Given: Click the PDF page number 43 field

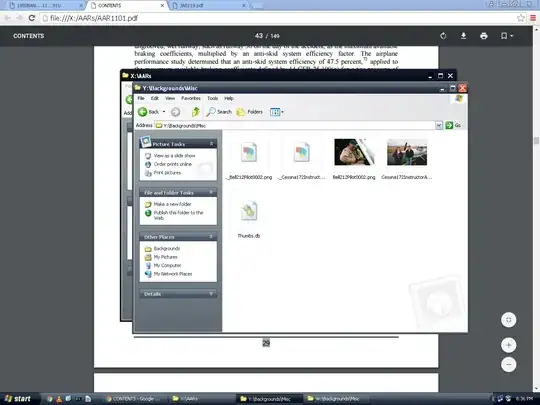Looking at the screenshot, I should click(259, 36).
